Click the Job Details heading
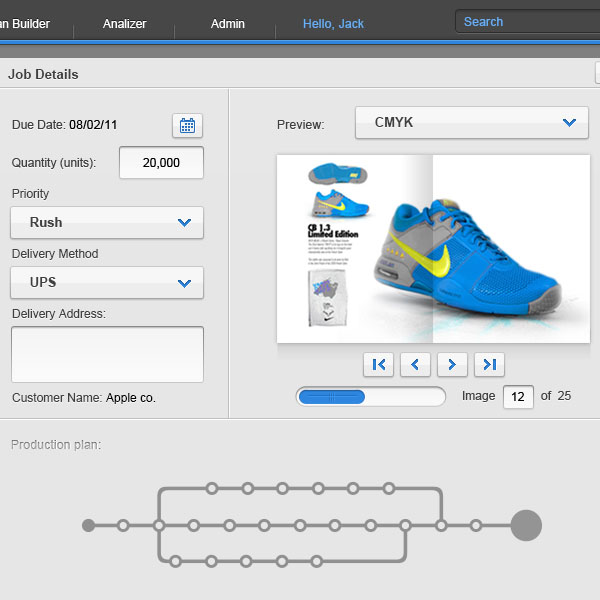The width and height of the screenshot is (600, 600). [x=43, y=74]
